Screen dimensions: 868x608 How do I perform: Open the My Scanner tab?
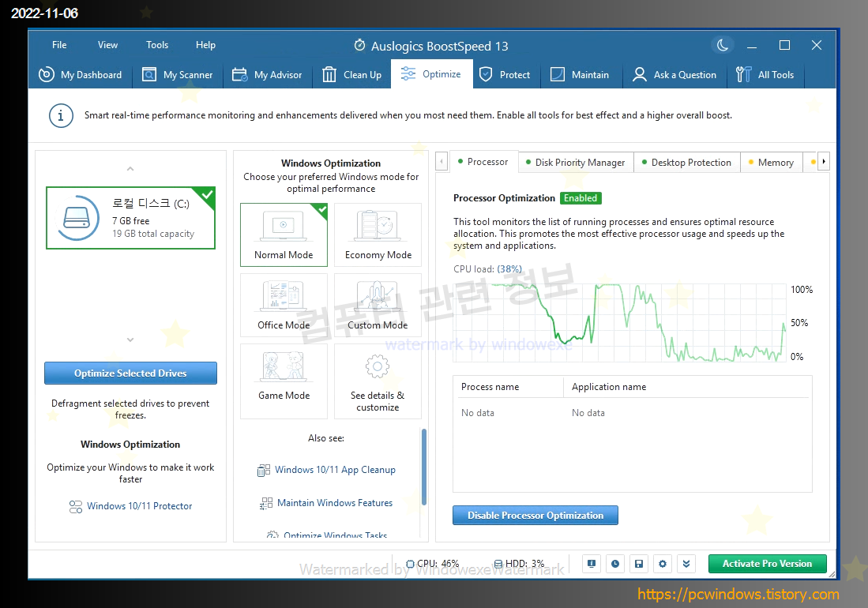pos(178,75)
